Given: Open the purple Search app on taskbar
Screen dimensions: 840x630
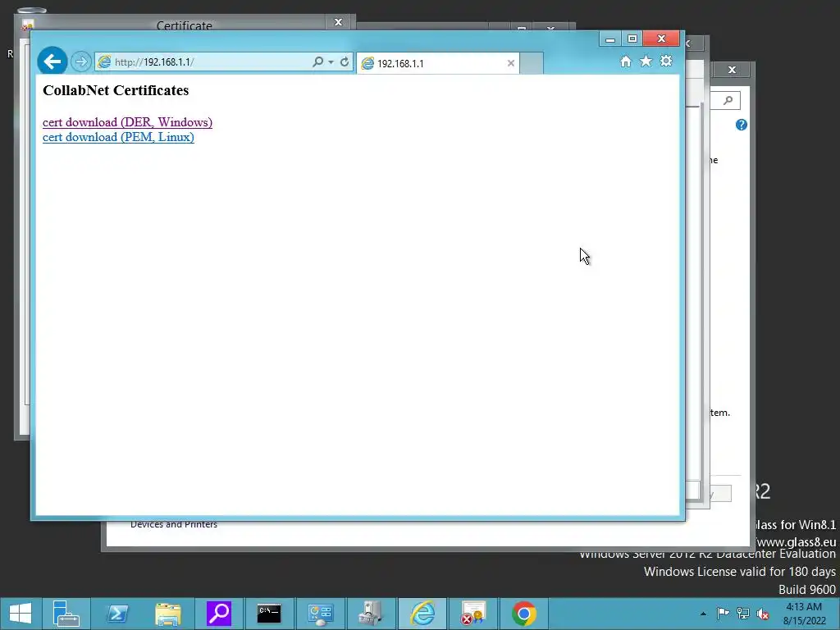Looking at the screenshot, I should [x=219, y=614].
